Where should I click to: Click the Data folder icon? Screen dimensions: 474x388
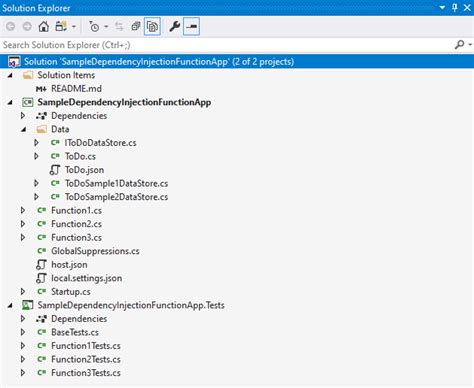(x=41, y=129)
